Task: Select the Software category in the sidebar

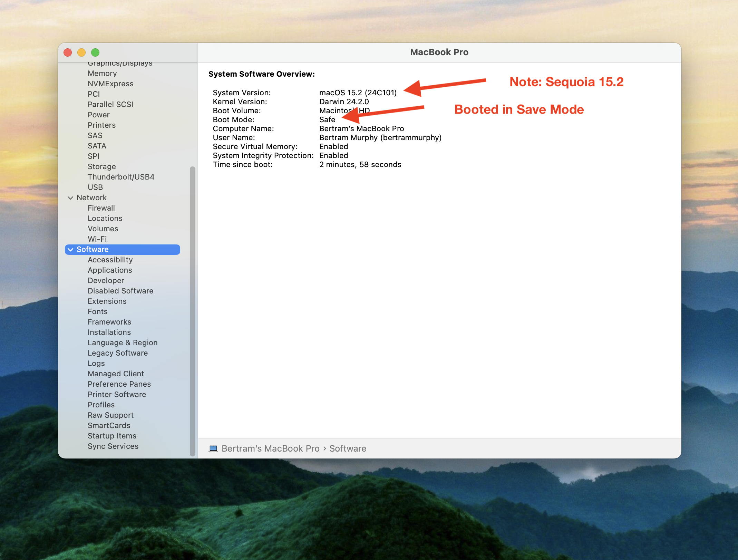Action: (93, 250)
